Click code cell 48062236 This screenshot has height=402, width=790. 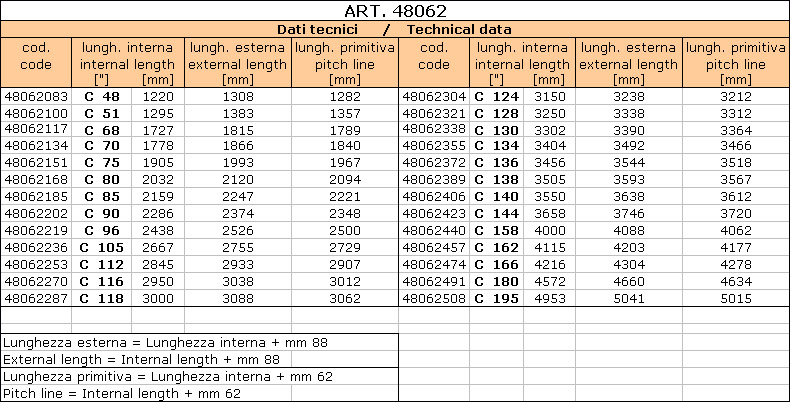[x=36, y=247]
